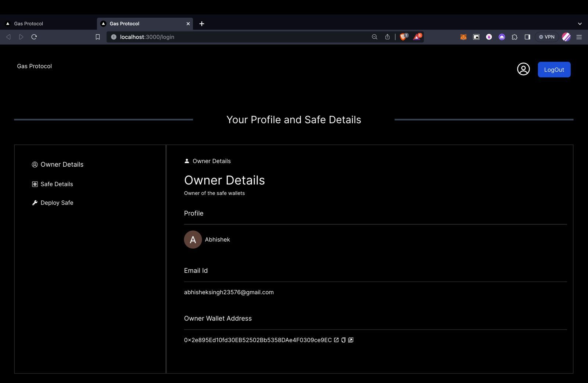Go back in browser history

8,37
